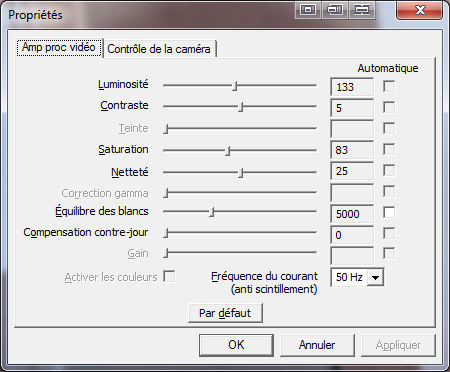Viewport: 450px width, 372px height.
Task: Click the third title bar window-layout icon
Action: point(362,10)
